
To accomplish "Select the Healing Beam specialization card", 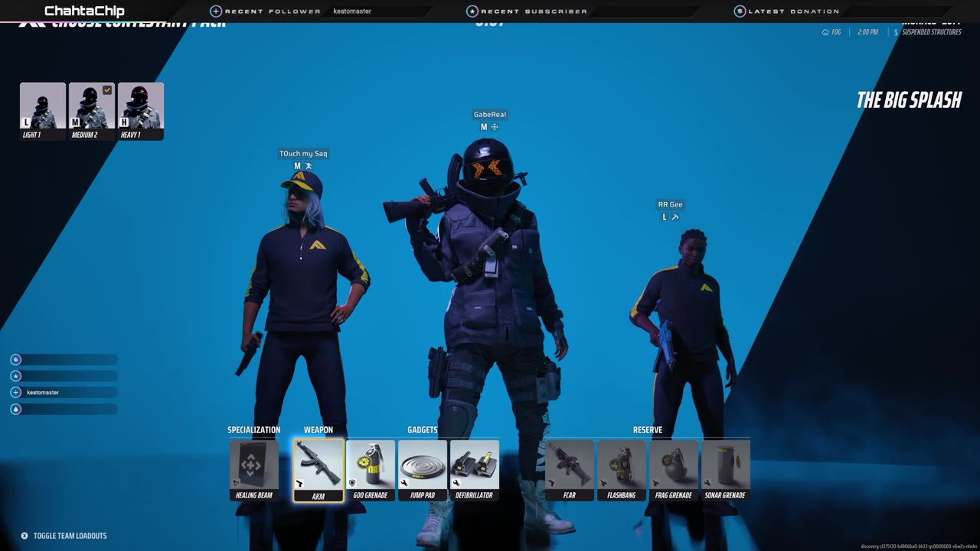I will (254, 470).
